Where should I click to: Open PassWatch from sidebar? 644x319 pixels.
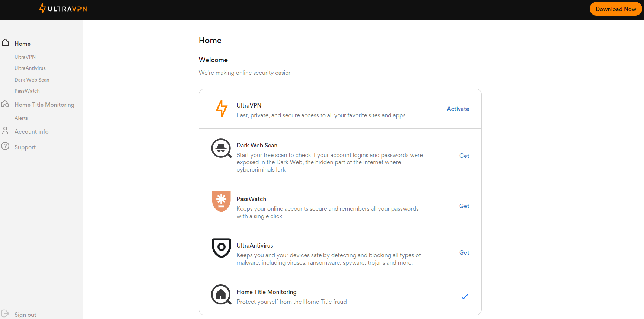(x=27, y=91)
